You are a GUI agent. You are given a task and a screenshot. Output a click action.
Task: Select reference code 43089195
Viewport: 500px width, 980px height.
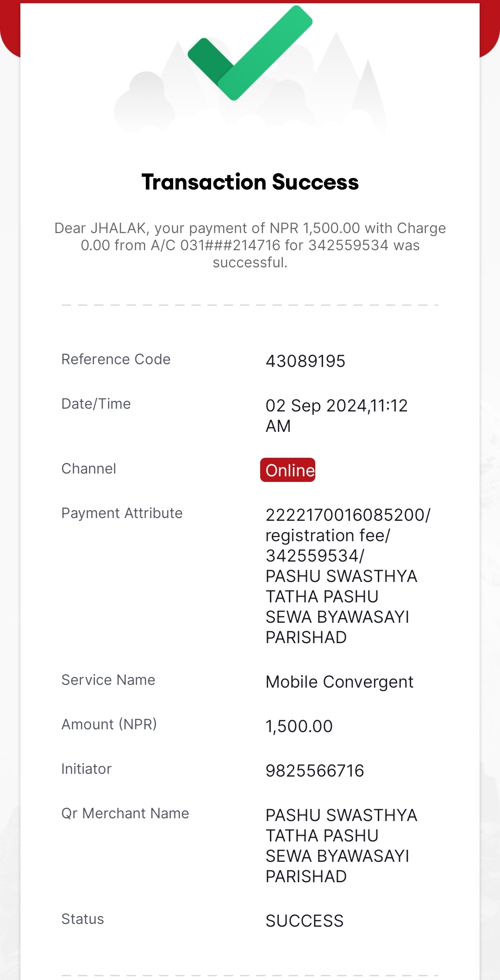[x=306, y=361]
